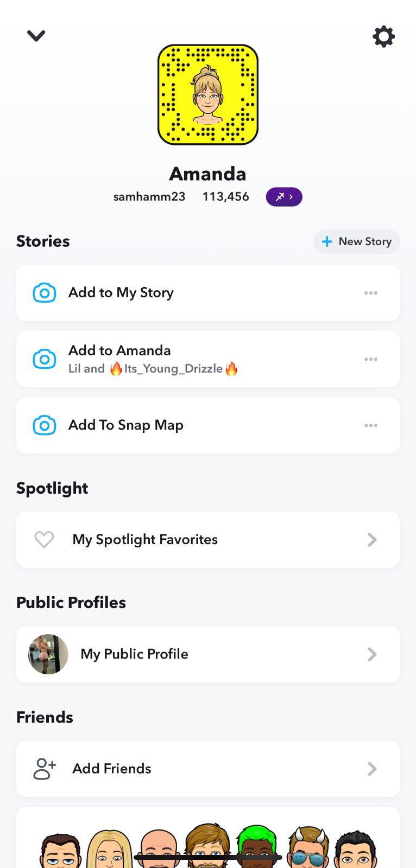Tap camera icon for Add To Snap Map
The height and width of the screenshot is (868, 416).
coord(45,425)
